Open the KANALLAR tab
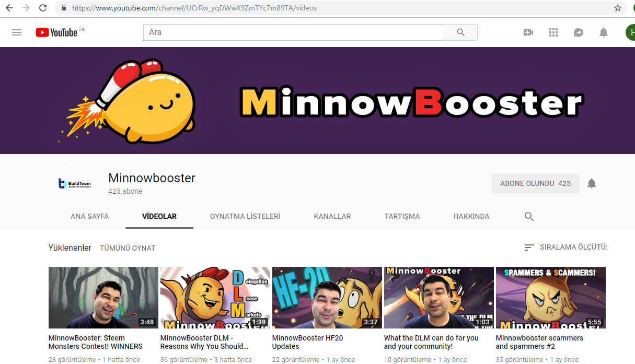This screenshot has width=635, height=364. point(332,216)
